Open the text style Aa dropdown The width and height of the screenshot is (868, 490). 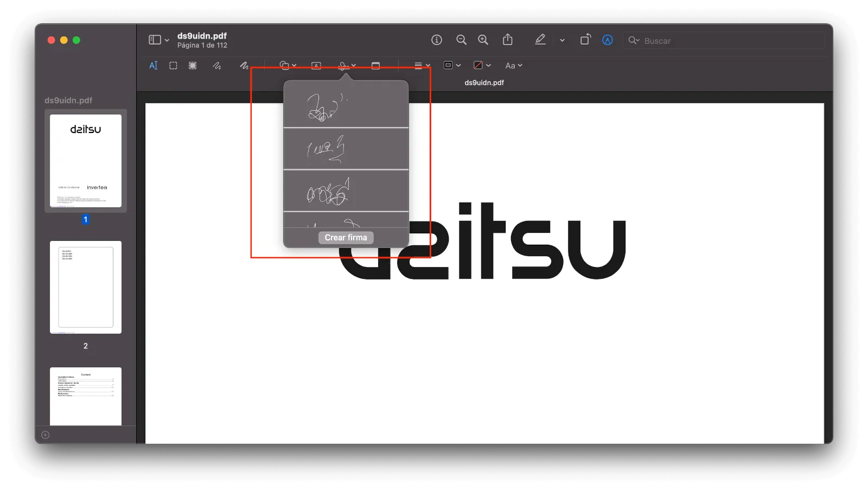click(513, 66)
